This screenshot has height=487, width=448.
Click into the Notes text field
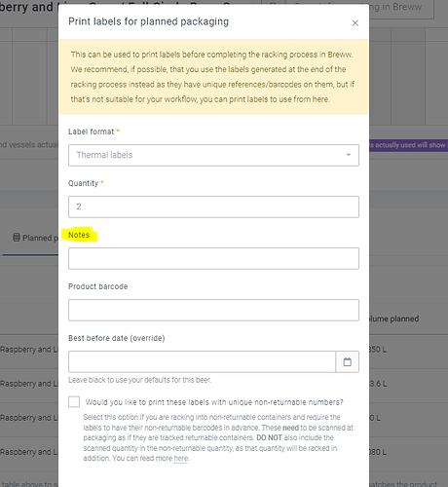click(x=213, y=258)
